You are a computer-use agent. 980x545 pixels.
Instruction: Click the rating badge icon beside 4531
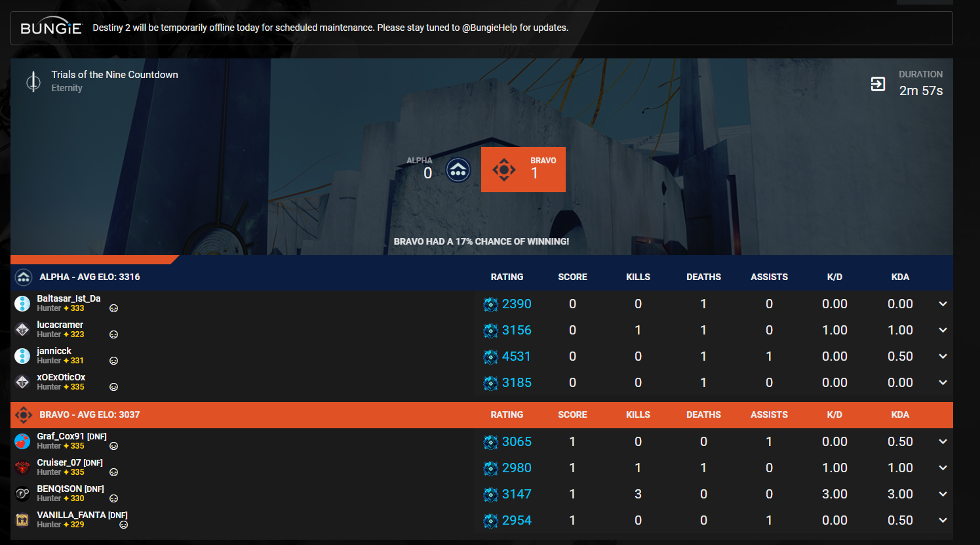490,357
